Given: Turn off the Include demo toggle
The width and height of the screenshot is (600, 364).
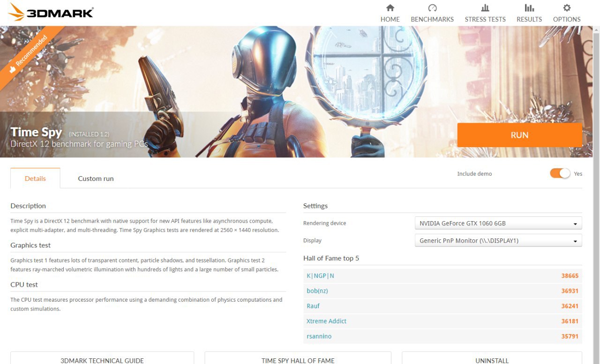Looking at the screenshot, I should coord(560,173).
